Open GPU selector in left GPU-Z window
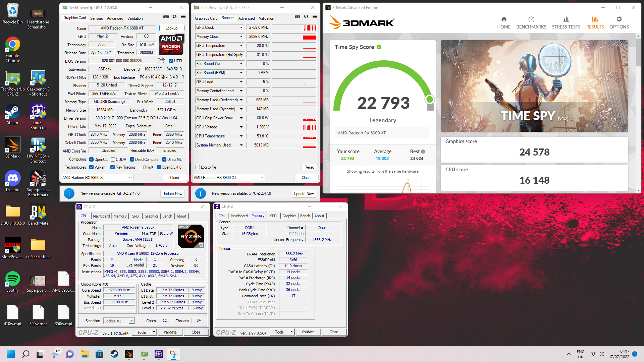The width and height of the screenshot is (644, 362). tap(97, 178)
